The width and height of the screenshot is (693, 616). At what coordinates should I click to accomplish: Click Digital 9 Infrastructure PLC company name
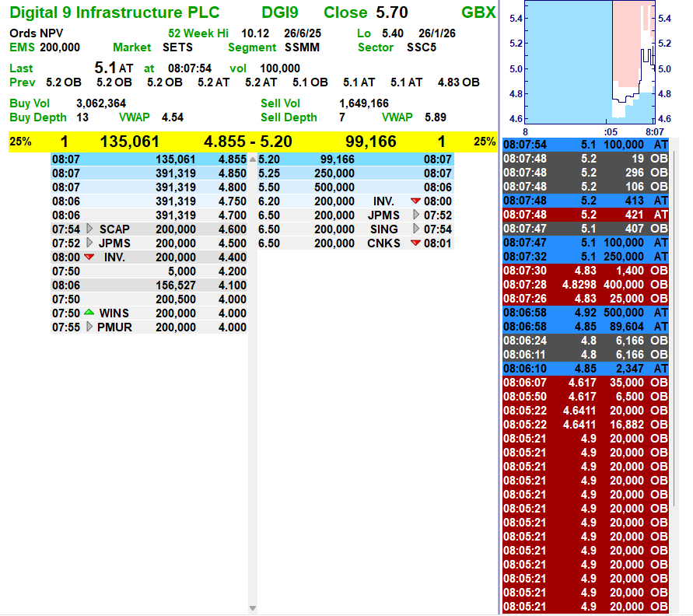pos(114,13)
